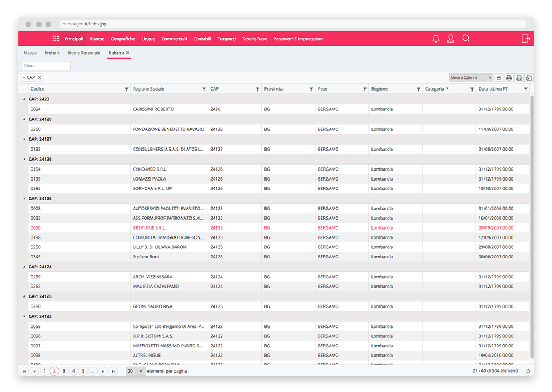Collapse the CAP: 24123 group

pyautogui.click(x=24, y=296)
